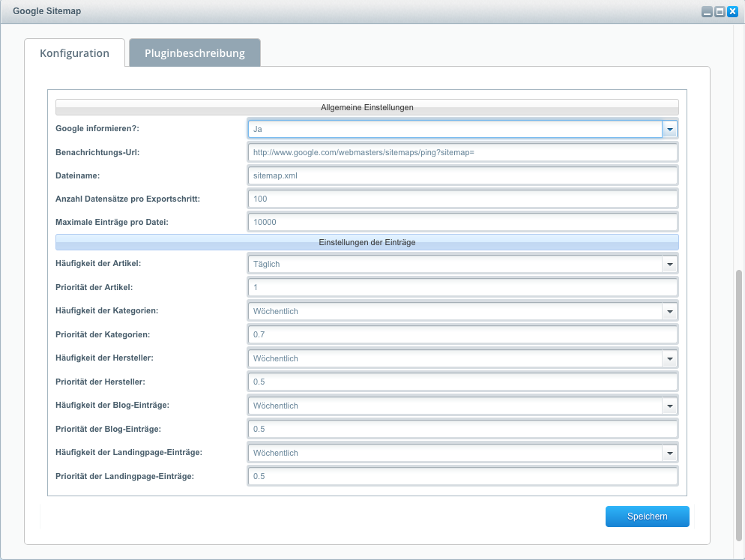Screen dimensions: 745x560
Task: Collapse the Allgemeine Einstellungen section header
Action: point(367,107)
